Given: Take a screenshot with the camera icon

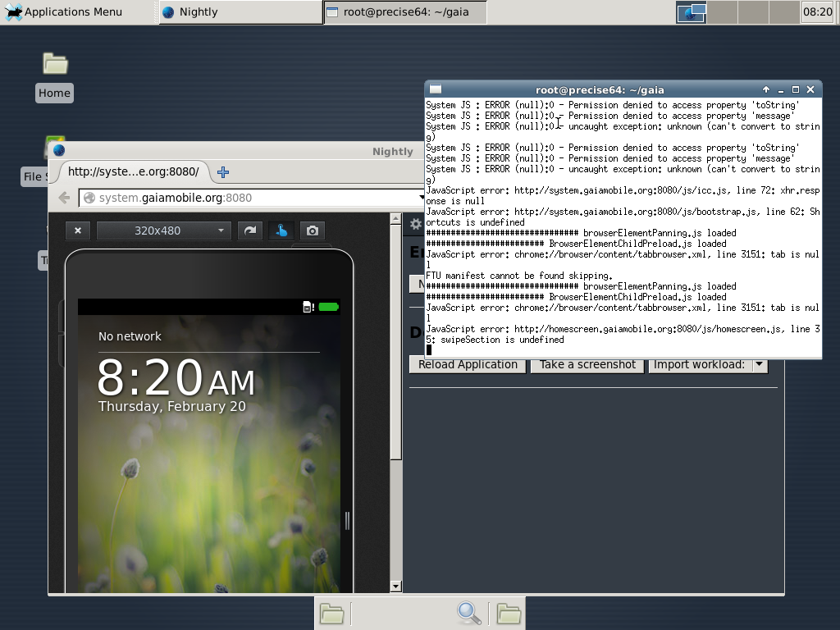Looking at the screenshot, I should click(313, 231).
